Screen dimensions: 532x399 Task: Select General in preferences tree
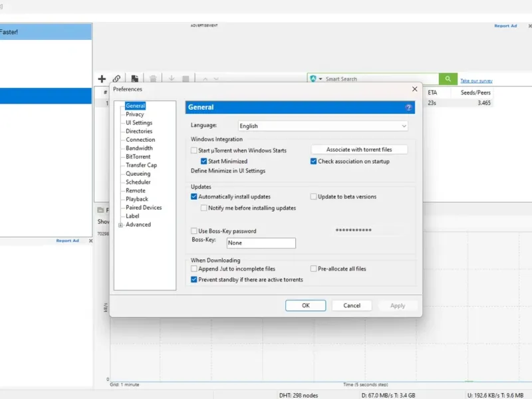136,106
